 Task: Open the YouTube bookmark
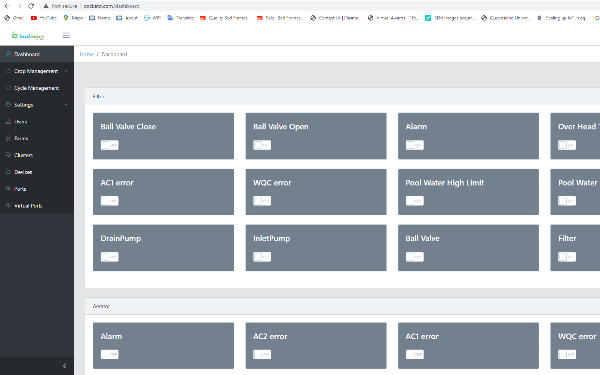click(44, 18)
